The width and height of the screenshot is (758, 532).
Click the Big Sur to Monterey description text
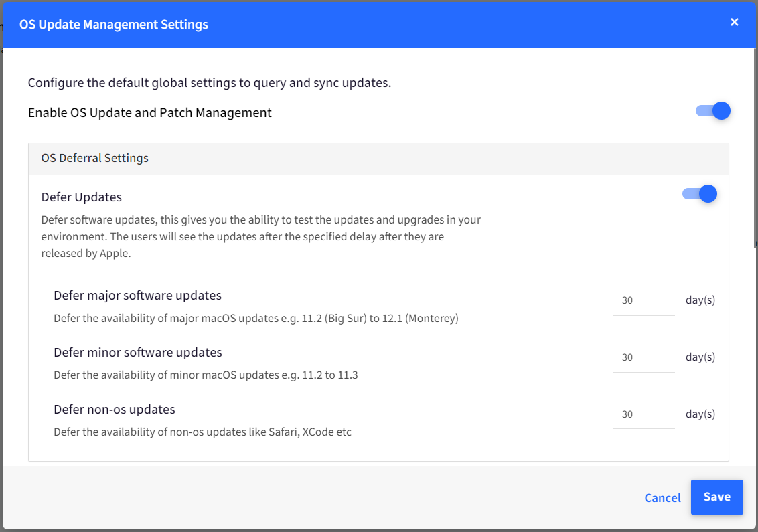[256, 319]
